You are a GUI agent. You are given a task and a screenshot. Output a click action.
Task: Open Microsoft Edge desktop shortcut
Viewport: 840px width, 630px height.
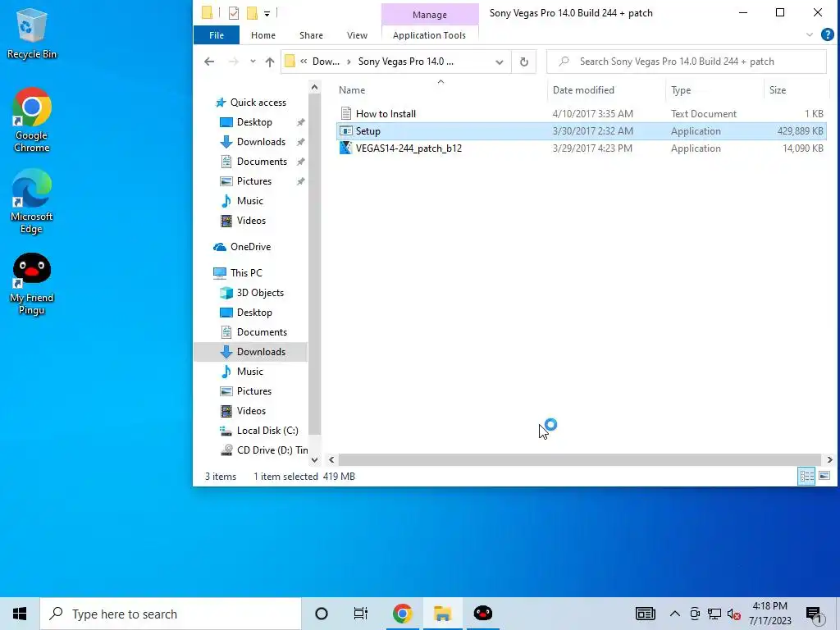pos(32,202)
